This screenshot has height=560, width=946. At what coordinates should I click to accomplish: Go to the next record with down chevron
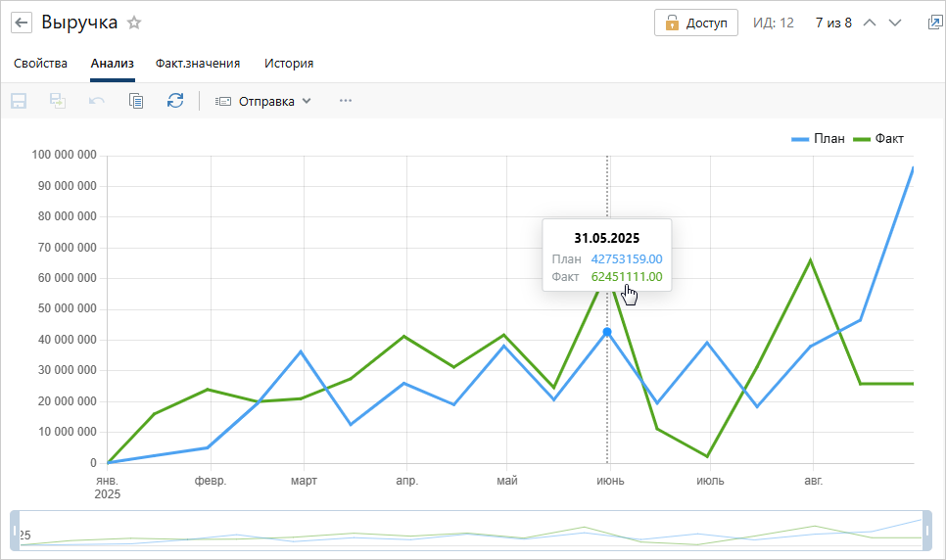click(895, 23)
